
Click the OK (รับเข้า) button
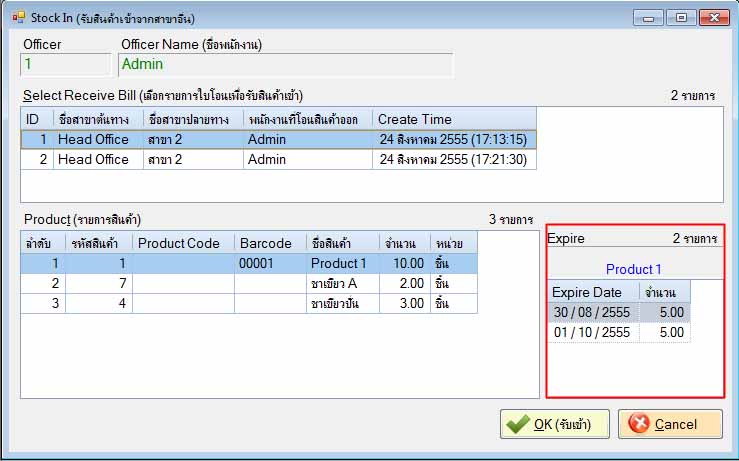[555, 424]
